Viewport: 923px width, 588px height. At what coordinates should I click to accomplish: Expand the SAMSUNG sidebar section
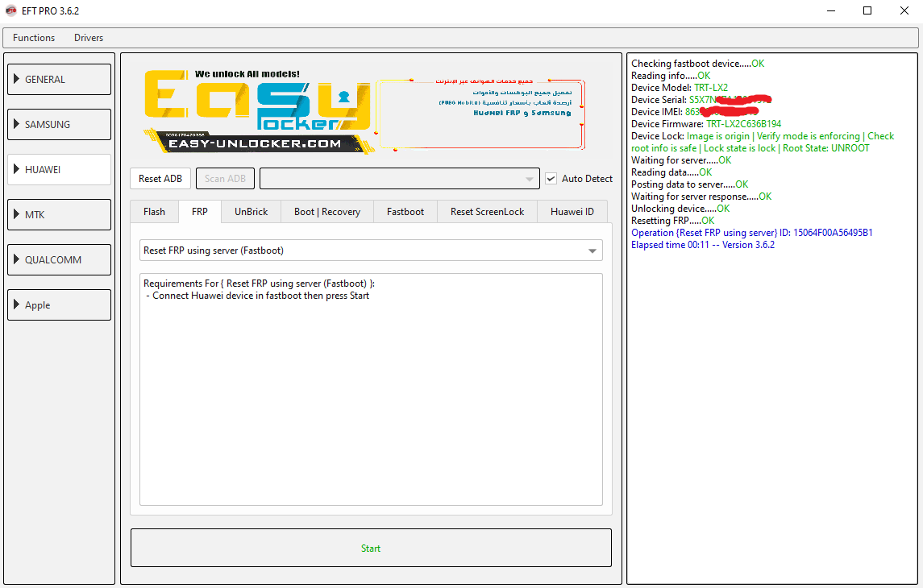[59, 125]
